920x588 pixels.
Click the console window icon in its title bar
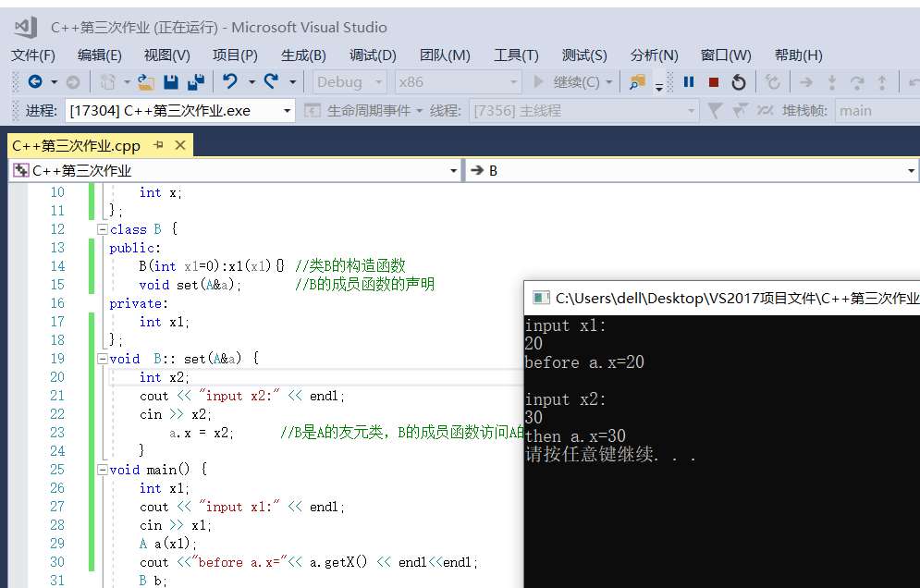[x=540, y=298]
